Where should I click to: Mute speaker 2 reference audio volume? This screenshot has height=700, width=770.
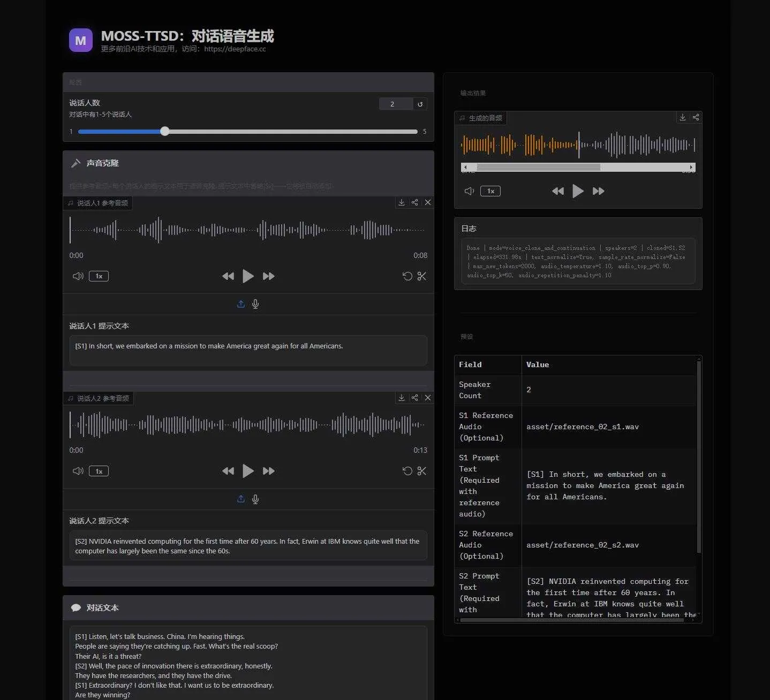point(77,471)
